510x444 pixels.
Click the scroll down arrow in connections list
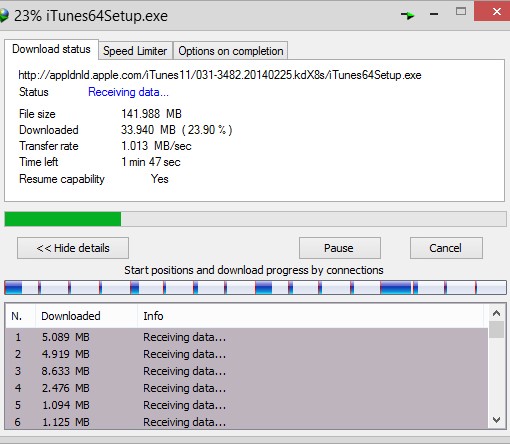pos(496,420)
